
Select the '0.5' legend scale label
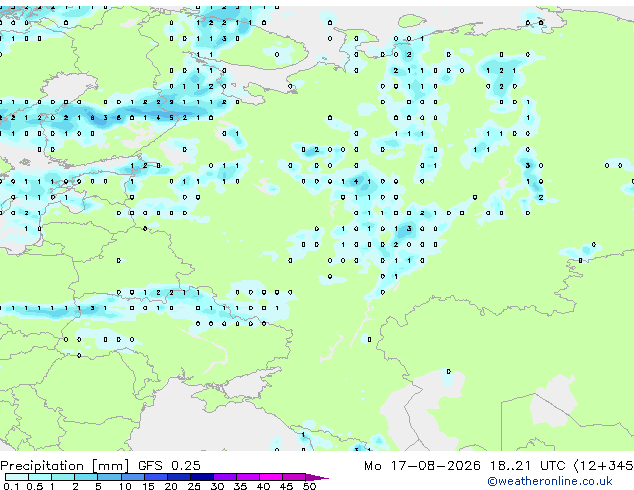pyautogui.click(x=35, y=486)
